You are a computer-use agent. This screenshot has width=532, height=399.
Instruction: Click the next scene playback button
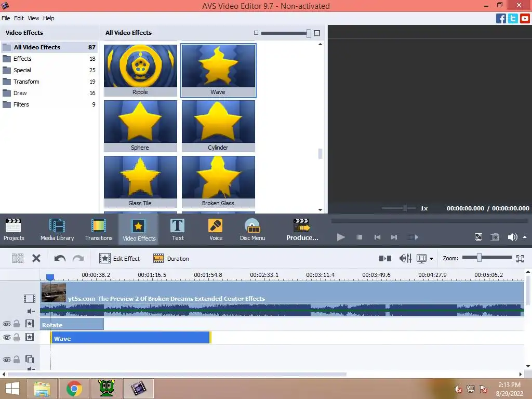click(x=413, y=237)
